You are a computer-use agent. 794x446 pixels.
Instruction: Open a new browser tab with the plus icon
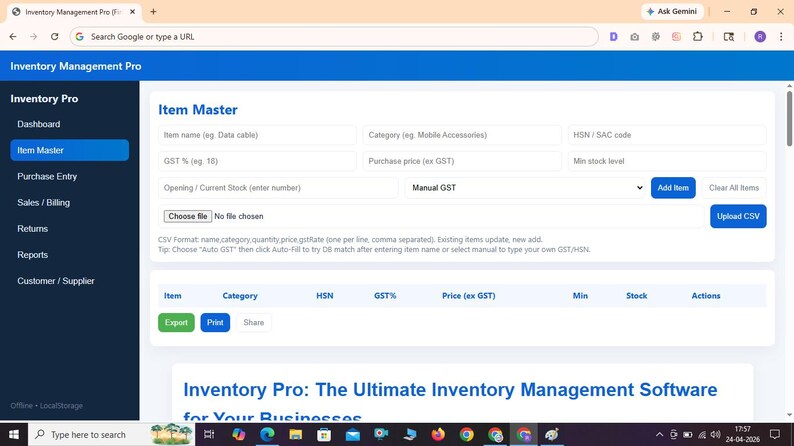[153, 12]
